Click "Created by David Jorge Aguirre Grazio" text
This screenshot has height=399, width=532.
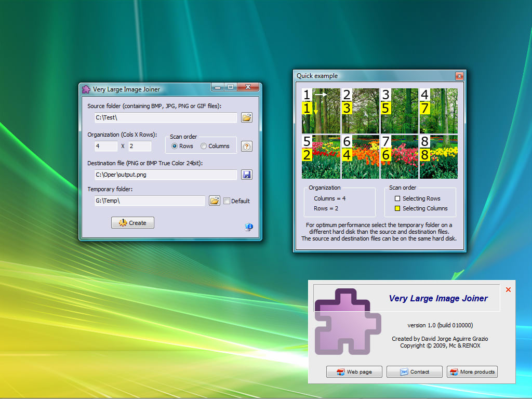point(440,339)
